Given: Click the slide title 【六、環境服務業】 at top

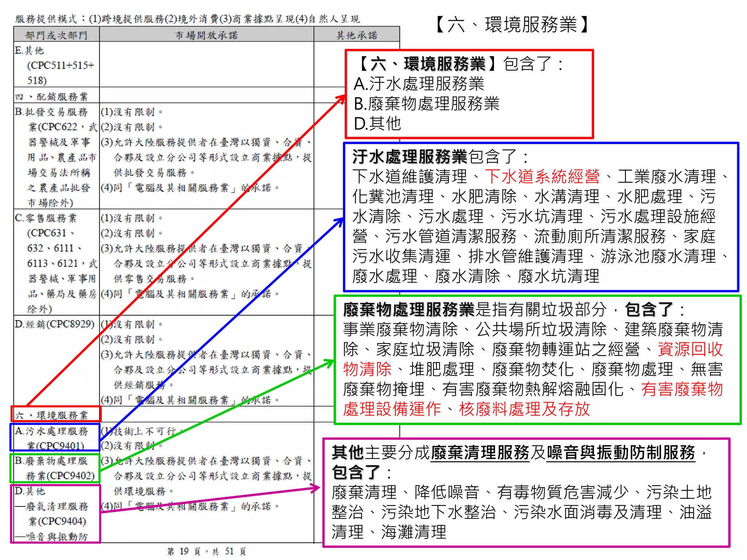Looking at the screenshot, I should pos(512,25).
